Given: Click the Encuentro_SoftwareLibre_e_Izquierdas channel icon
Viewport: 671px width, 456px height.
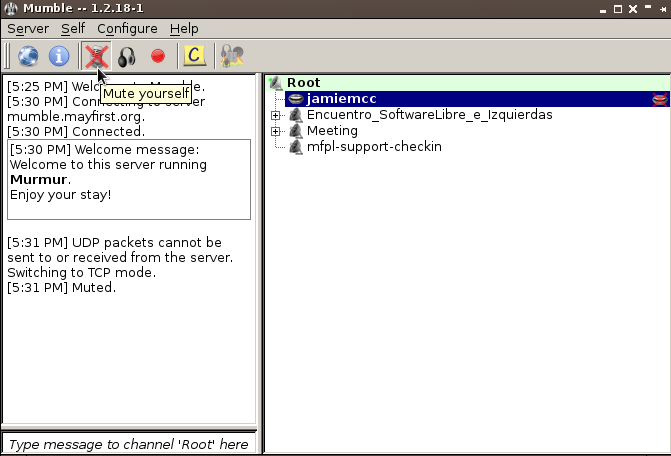Looking at the screenshot, I should coord(296,115).
